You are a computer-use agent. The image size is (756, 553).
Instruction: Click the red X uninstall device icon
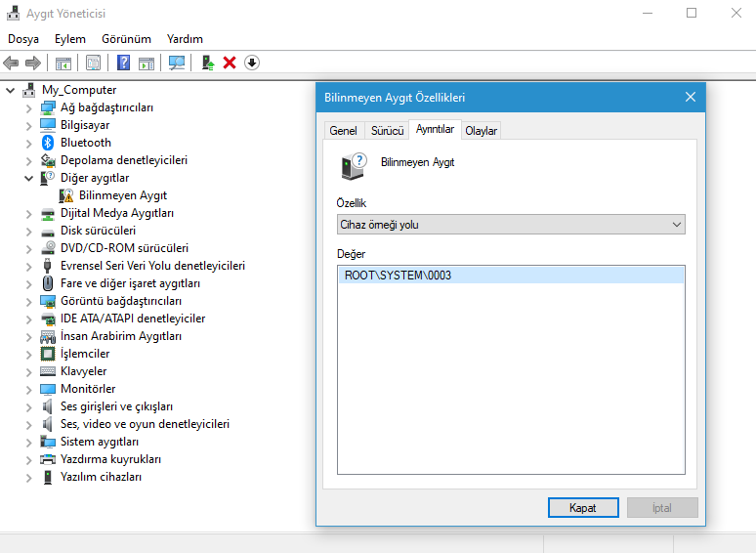point(230,63)
